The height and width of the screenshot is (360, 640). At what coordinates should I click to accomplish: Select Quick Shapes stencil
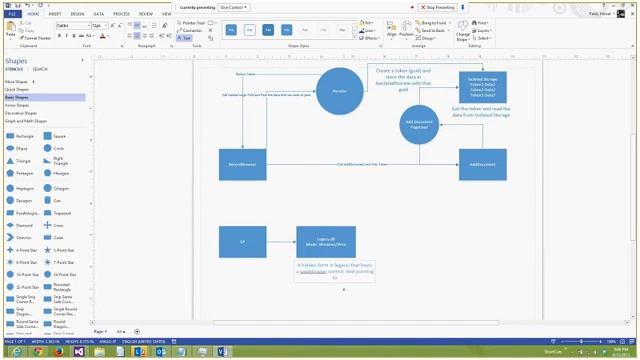coord(17,89)
